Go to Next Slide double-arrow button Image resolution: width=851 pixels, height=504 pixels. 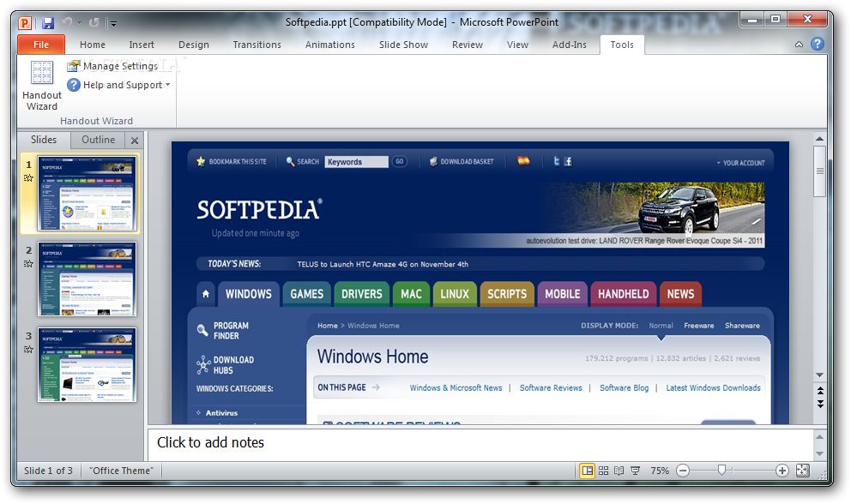820,404
